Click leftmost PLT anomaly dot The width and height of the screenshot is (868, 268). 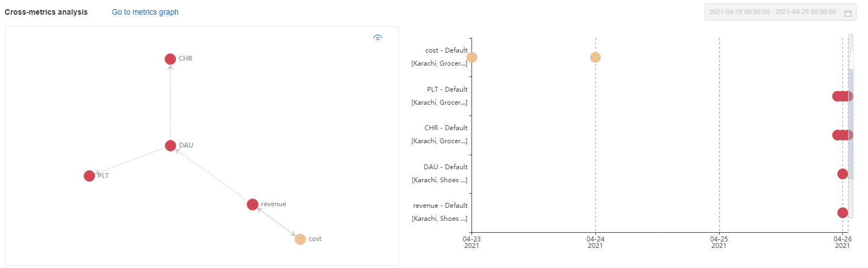click(x=836, y=97)
